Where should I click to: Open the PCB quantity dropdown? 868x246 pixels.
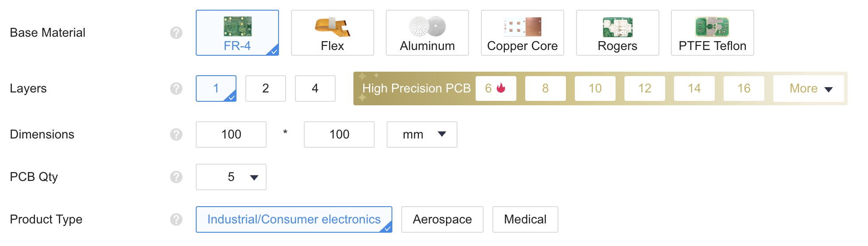click(231, 177)
